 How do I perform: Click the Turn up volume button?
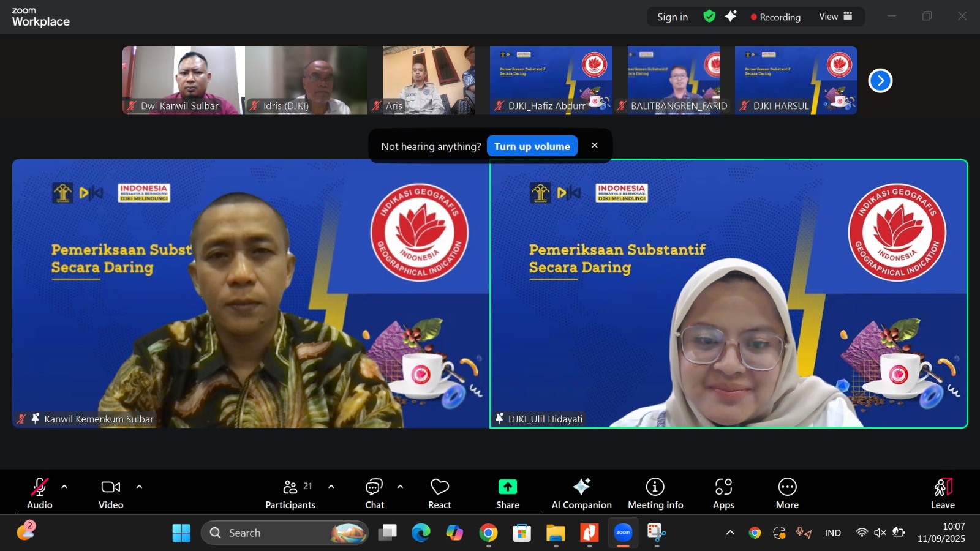pos(532,146)
